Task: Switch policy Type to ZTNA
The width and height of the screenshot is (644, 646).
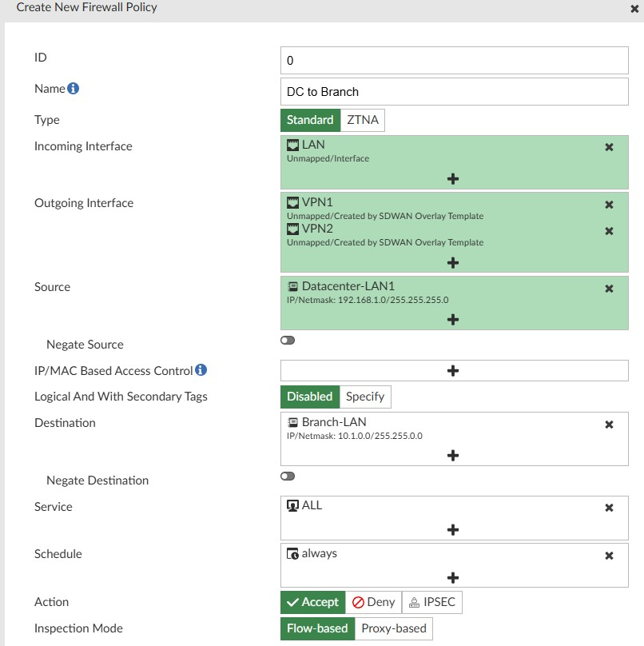Action: (x=362, y=120)
